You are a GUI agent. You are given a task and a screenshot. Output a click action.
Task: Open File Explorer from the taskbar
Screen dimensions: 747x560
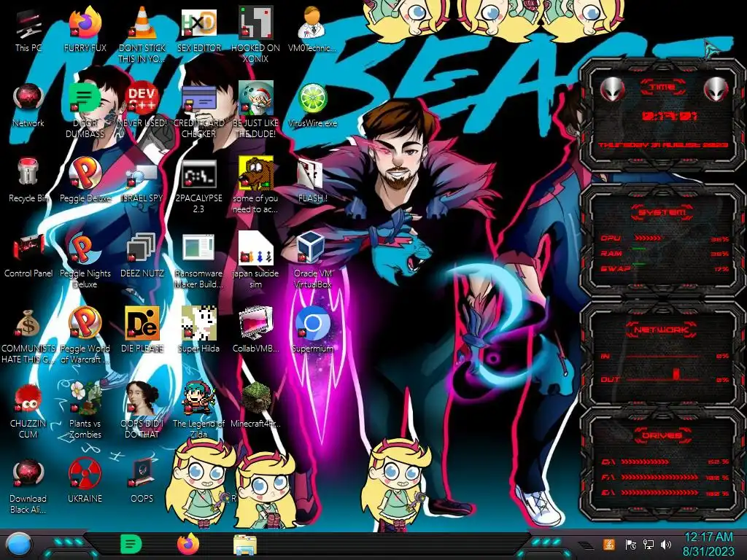tap(245, 545)
